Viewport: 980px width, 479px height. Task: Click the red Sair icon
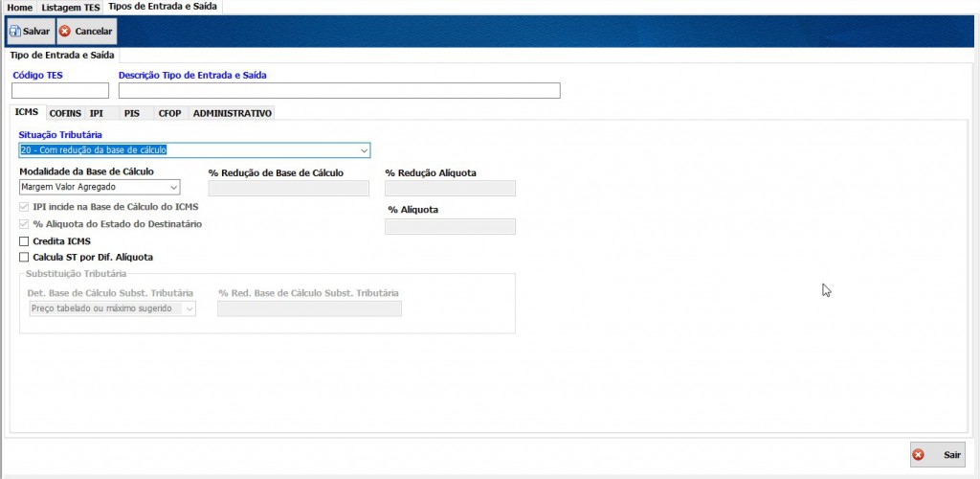(919, 455)
